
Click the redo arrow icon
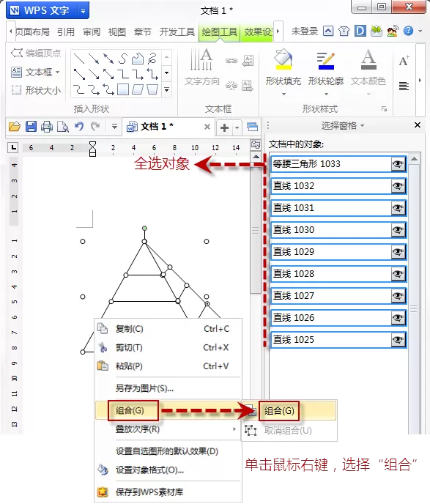[95, 126]
